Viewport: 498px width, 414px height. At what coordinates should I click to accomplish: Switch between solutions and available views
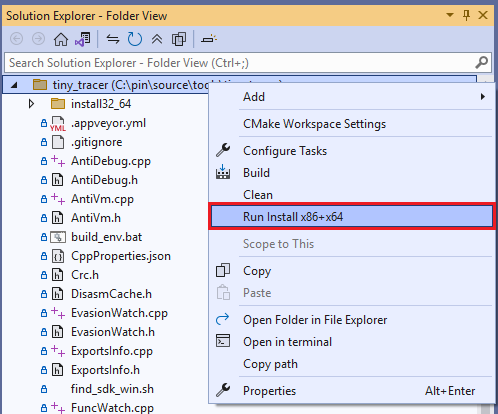click(83, 39)
